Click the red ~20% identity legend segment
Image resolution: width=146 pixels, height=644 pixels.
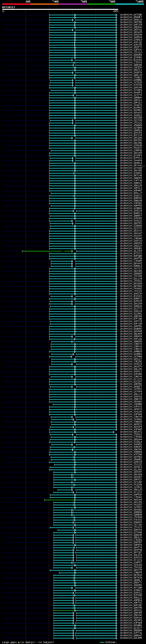tap(16, 4)
